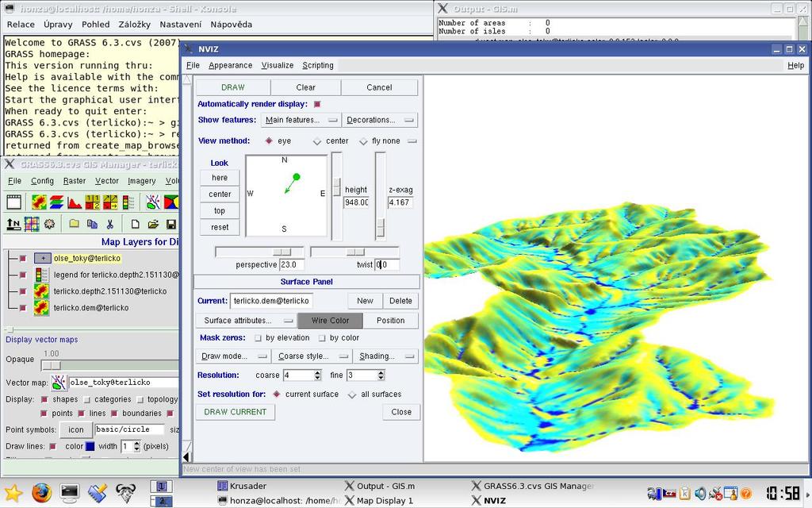Click Look top button

point(220,211)
